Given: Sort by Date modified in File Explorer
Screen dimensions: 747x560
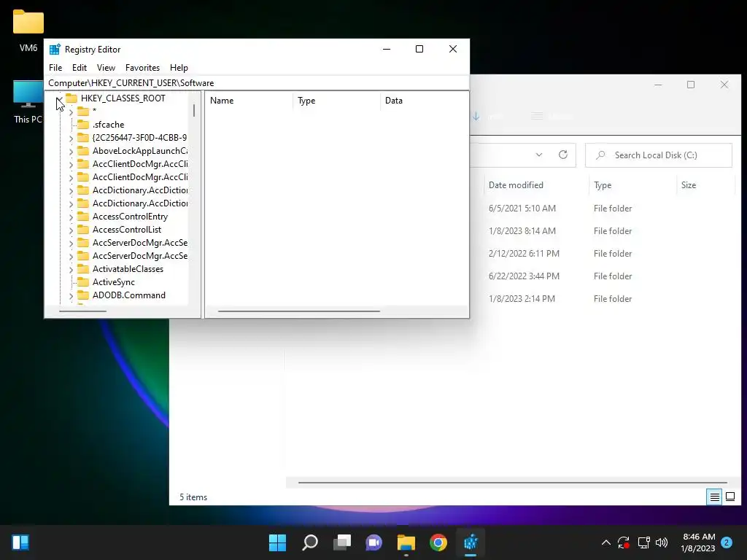Looking at the screenshot, I should 536,185.
